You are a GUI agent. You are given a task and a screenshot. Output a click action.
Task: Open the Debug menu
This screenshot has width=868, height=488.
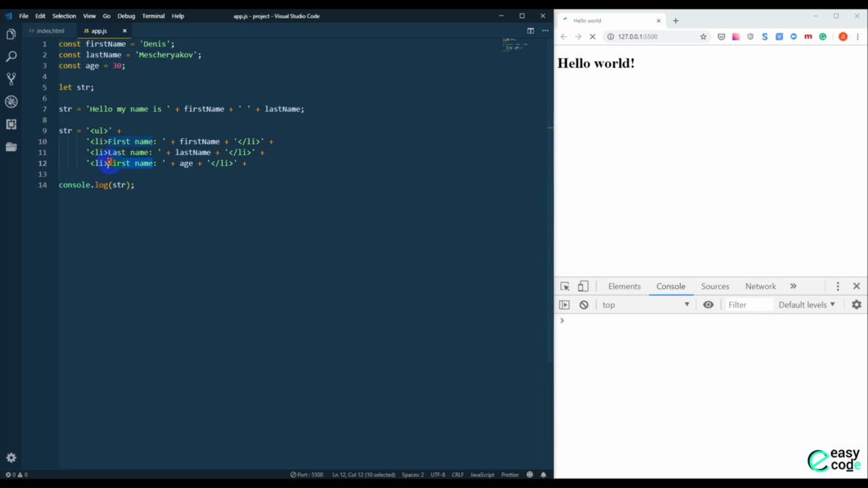[x=126, y=16]
